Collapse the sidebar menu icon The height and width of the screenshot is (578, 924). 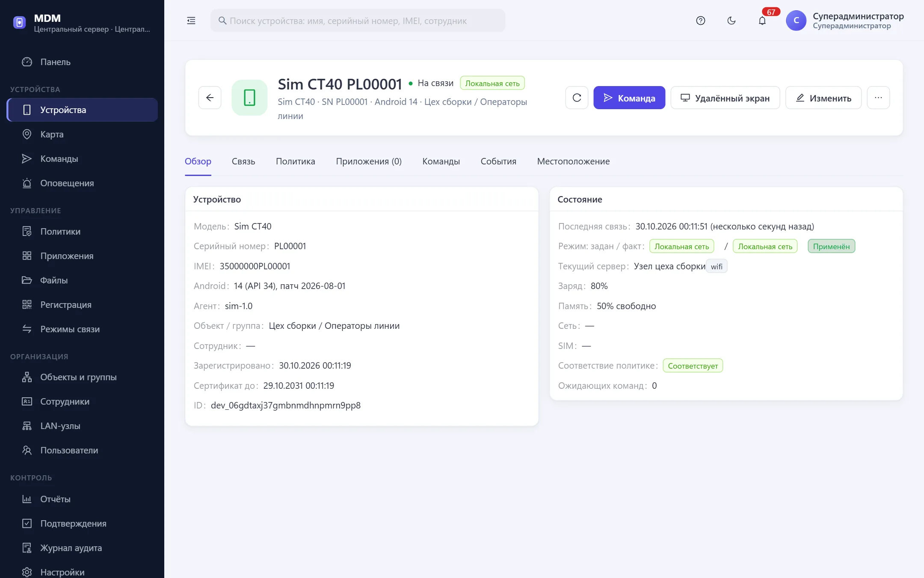tap(191, 21)
